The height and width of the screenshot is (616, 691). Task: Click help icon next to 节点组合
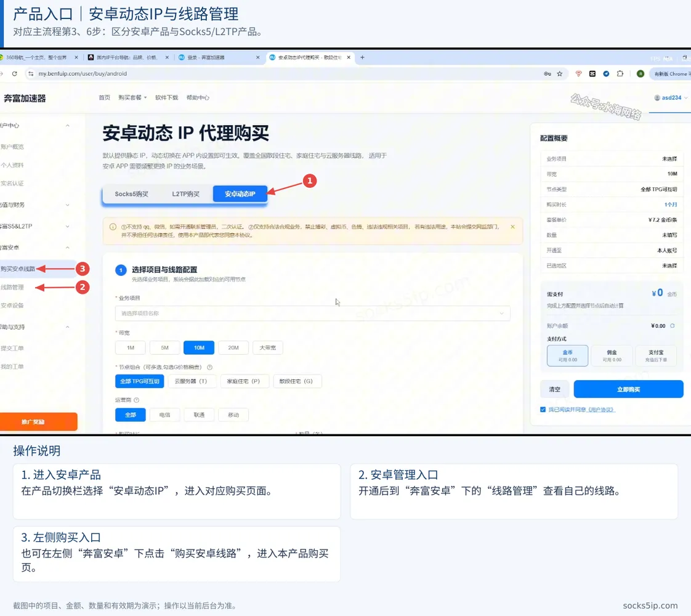point(210,367)
